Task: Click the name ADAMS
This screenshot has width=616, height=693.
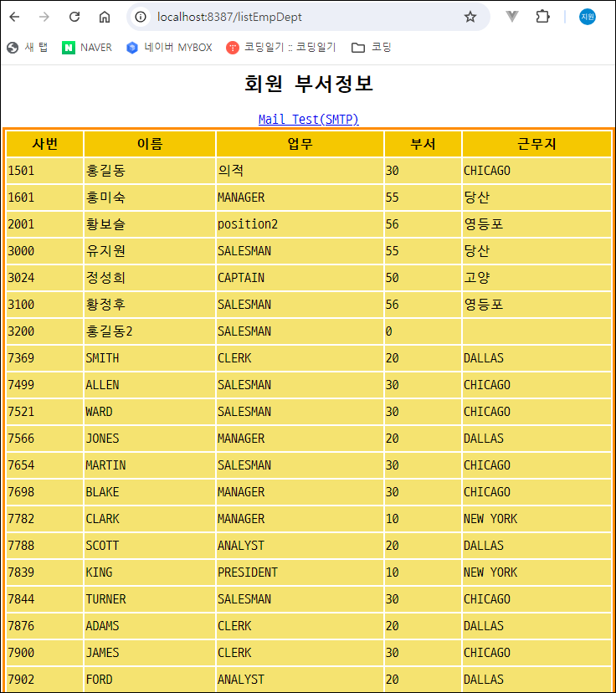Action: coord(102,626)
